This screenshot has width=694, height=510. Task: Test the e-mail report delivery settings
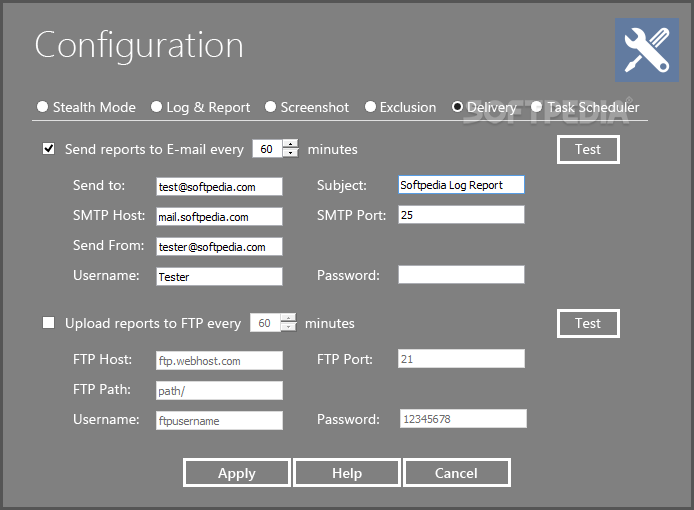point(588,150)
